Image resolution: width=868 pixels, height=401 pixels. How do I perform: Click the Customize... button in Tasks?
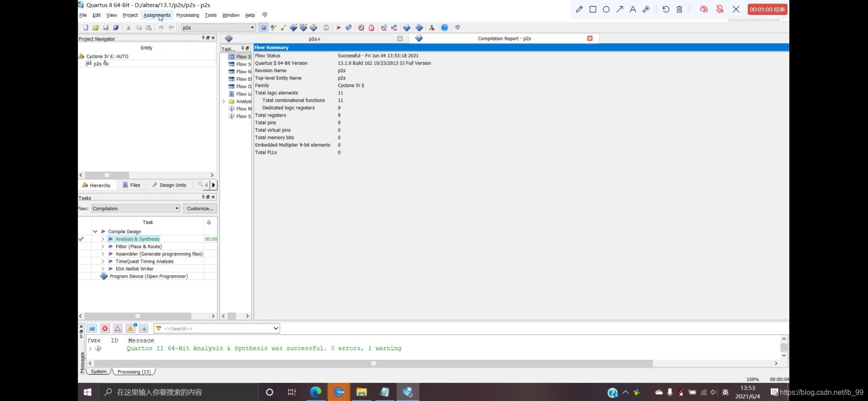[x=200, y=208]
